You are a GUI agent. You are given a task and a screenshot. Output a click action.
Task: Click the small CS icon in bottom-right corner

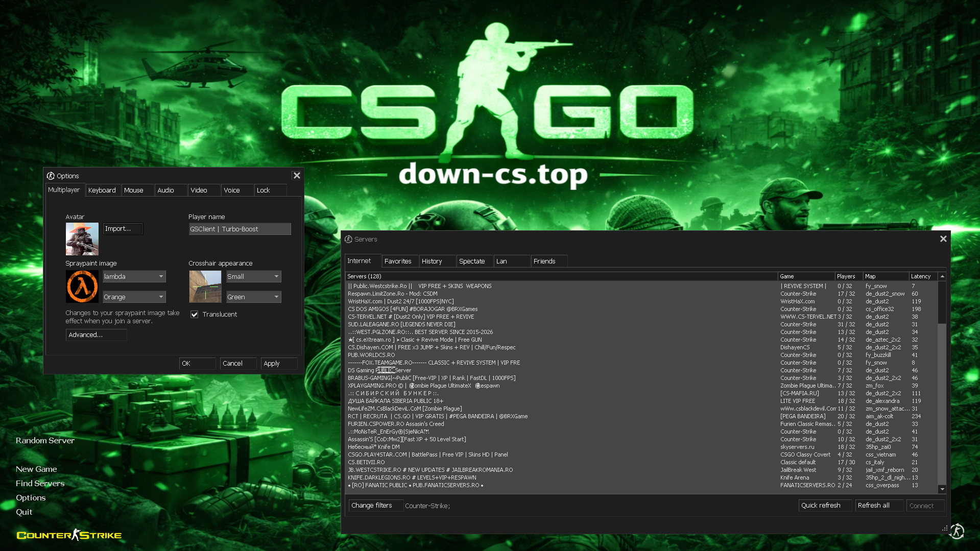point(957,531)
